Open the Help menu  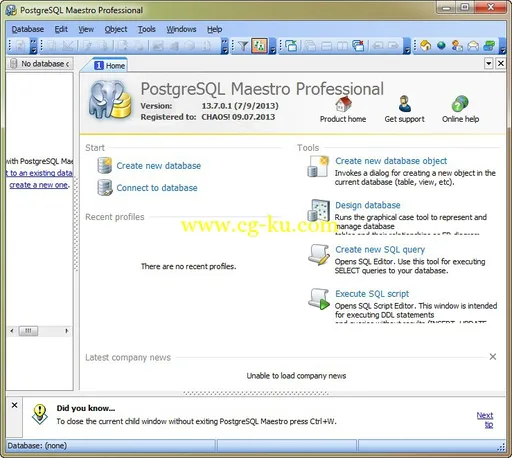point(214,29)
